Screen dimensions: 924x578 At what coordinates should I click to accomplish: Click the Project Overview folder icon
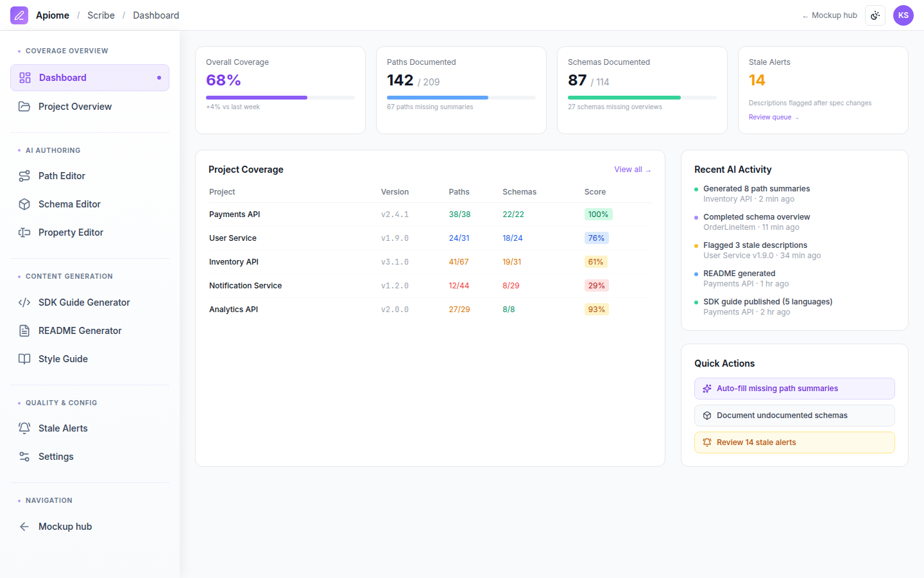coord(24,107)
